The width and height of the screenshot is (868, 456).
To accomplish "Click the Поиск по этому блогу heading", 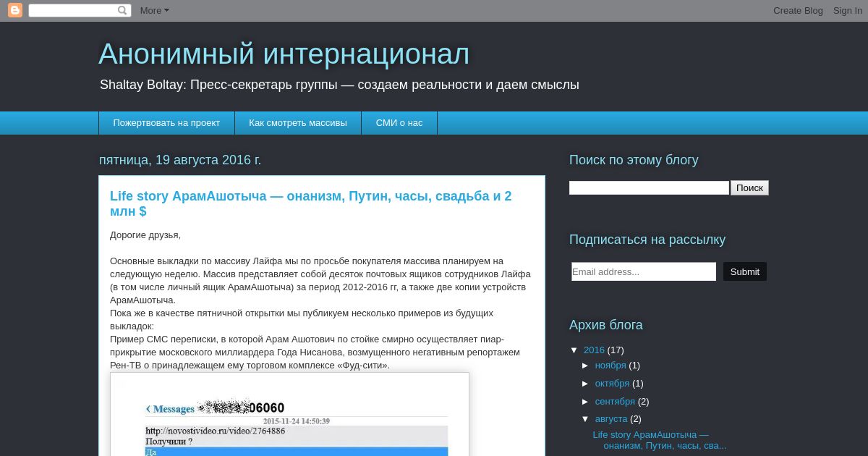I will pyautogui.click(x=634, y=160).
